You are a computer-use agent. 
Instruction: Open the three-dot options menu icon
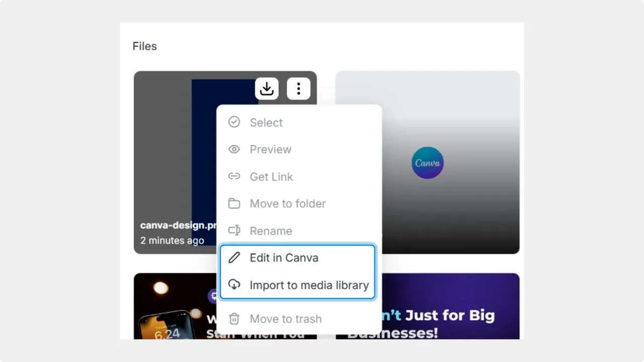click(x=299, y=88)
